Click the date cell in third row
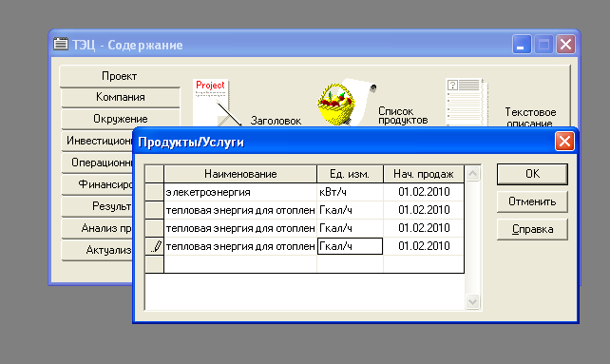The image size is (610, 364). tap(424, 228)
